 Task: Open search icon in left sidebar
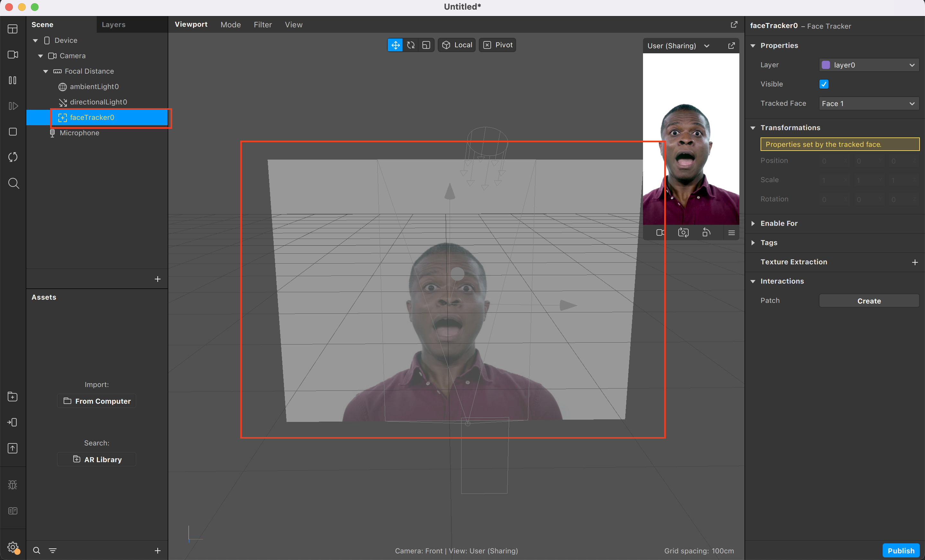click(x=13, y=183)
